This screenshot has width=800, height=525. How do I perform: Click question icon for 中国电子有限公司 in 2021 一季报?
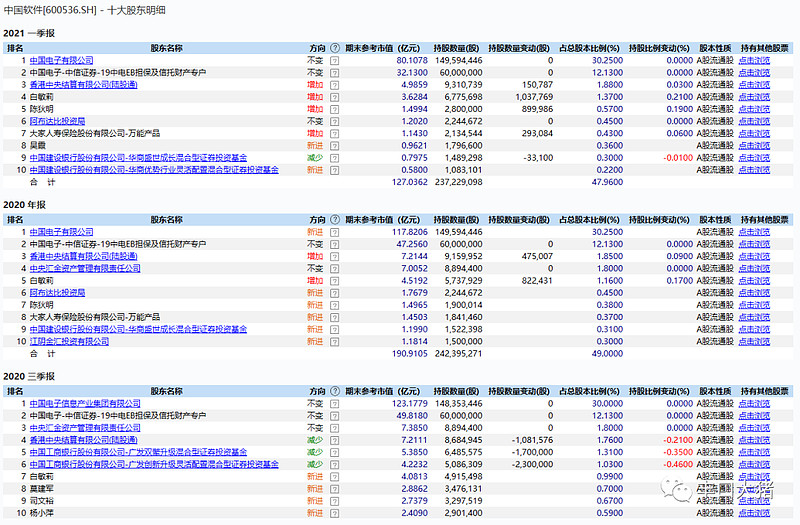[x=334, y=60]
